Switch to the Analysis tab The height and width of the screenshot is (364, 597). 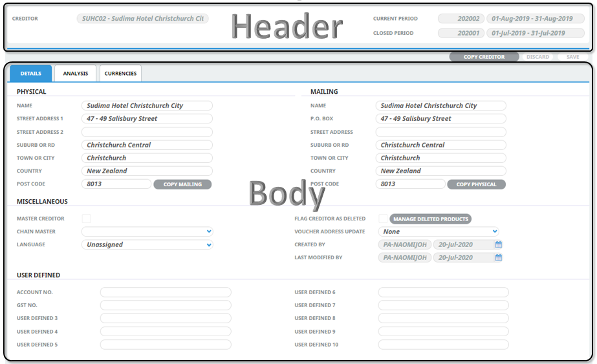tap(76, 74)
